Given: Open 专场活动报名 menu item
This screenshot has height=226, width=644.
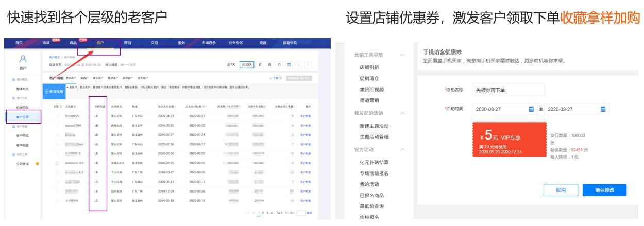Looking at the screenshot, I should pos(374,173).
